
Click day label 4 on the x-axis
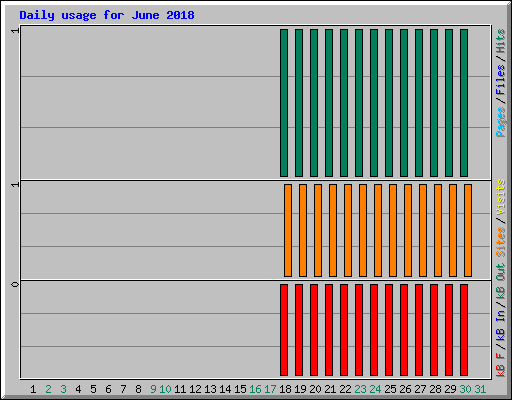point(78,389)
